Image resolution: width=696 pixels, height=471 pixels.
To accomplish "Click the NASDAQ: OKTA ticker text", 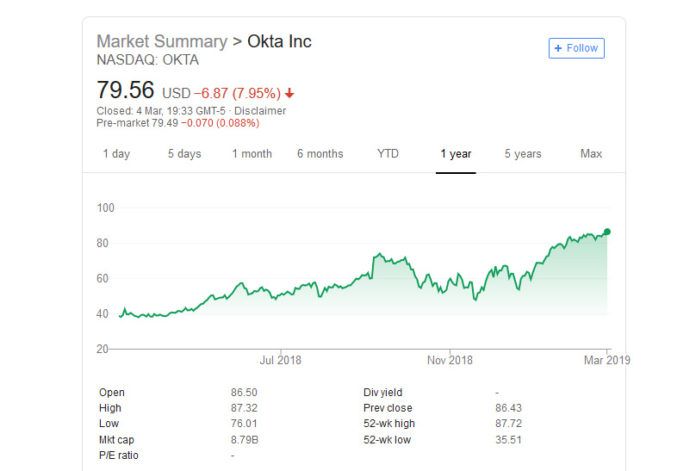I will tap(147, 60).
